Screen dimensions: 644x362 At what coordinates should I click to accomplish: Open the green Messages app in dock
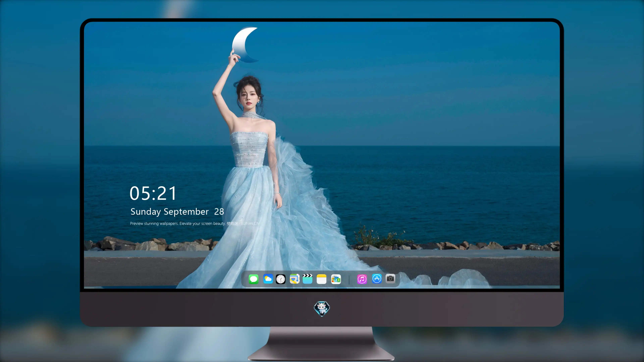[254, 279]
